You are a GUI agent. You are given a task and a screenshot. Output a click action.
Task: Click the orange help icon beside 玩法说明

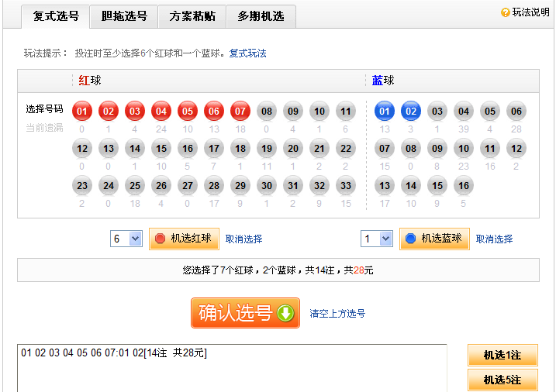506,12
